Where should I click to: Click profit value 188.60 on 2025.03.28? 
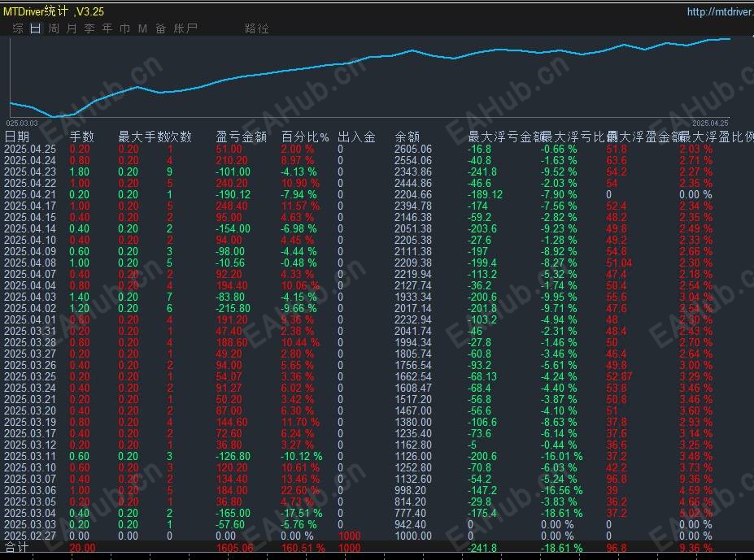coord(231,342)
